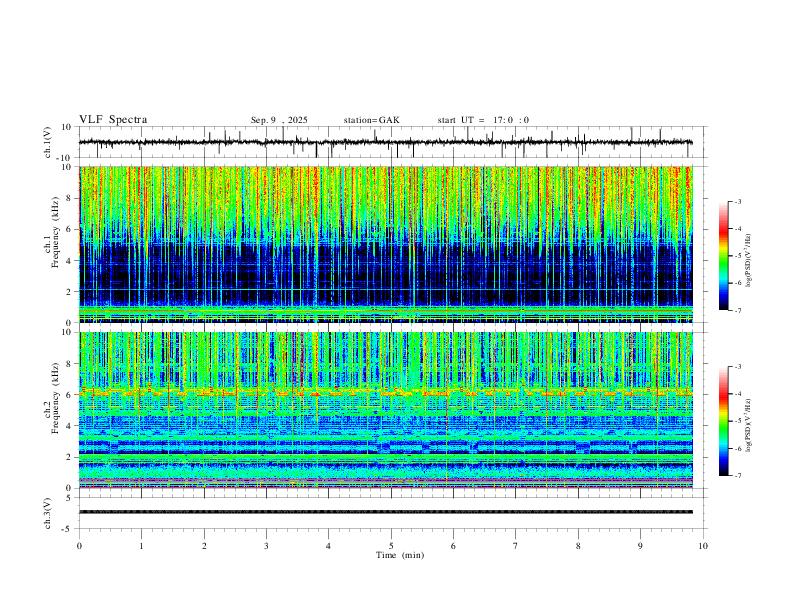The width and height of the screenshot is (792, 612).
Task: Click the "station=GAK" header label
Action: (x=371, y=120)
